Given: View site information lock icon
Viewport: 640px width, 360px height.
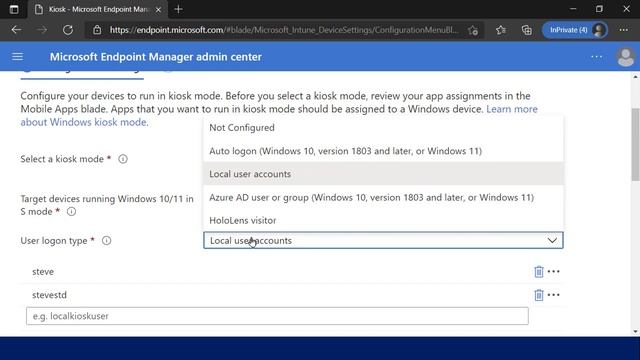Looking at the screenshot, I should (x=97, y=30).
